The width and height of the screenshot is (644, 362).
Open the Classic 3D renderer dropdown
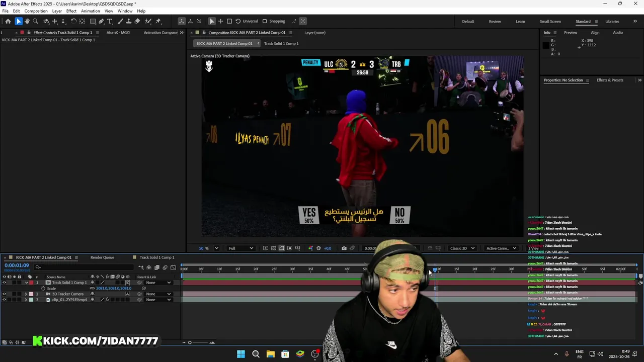tap(462, 248)
